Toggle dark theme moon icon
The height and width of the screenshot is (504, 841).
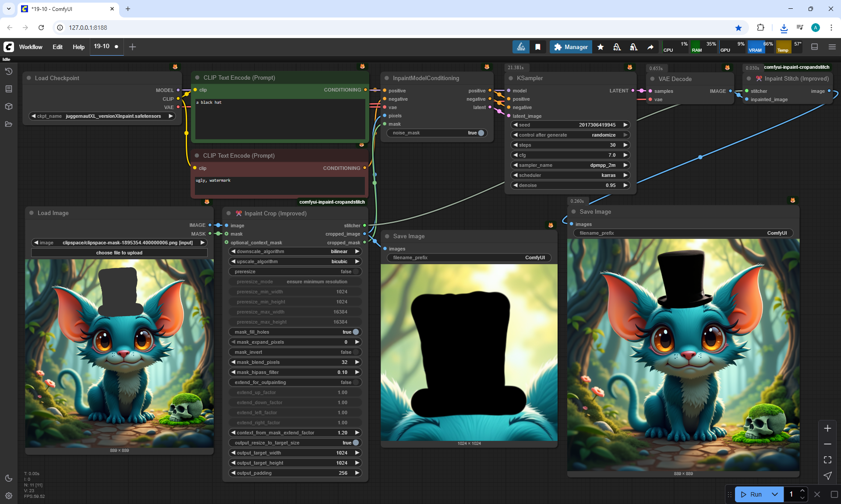9,478
